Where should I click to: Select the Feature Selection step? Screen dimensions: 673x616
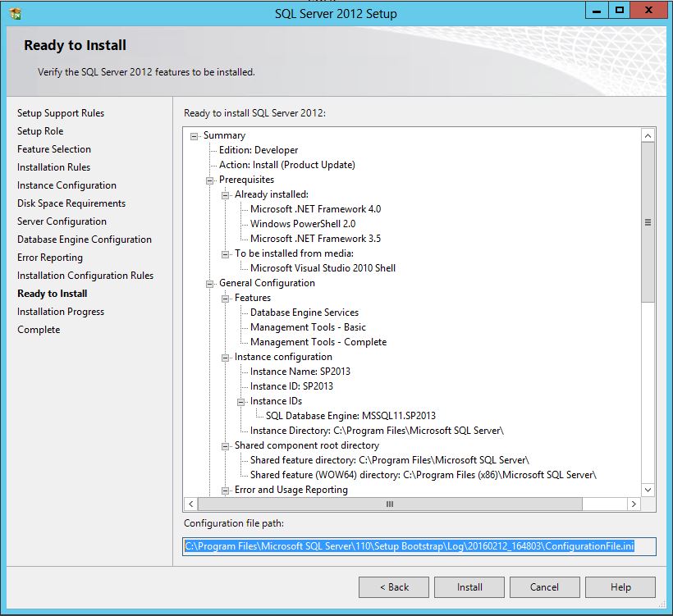click(54, 149)
